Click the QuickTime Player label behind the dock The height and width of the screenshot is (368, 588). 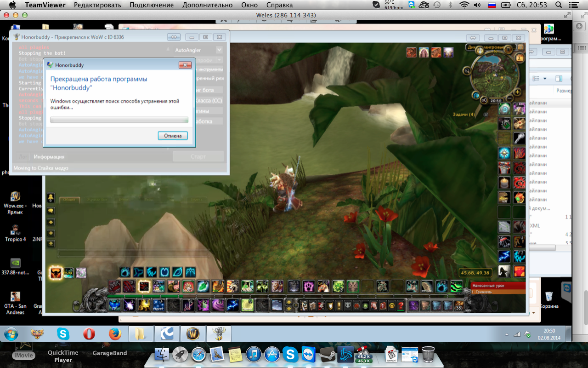point(63,356)
